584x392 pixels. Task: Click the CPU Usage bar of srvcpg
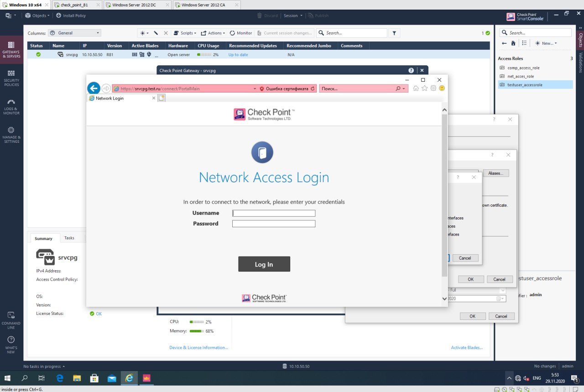(204, 54)
